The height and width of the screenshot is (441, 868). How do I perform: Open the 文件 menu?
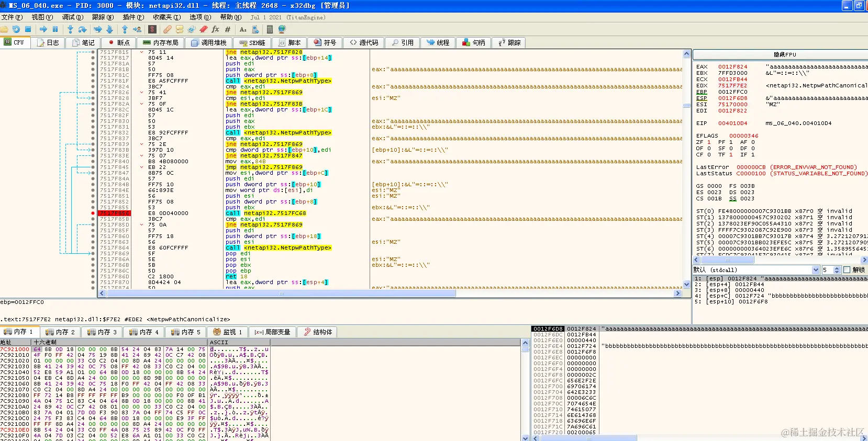(12, 17)
